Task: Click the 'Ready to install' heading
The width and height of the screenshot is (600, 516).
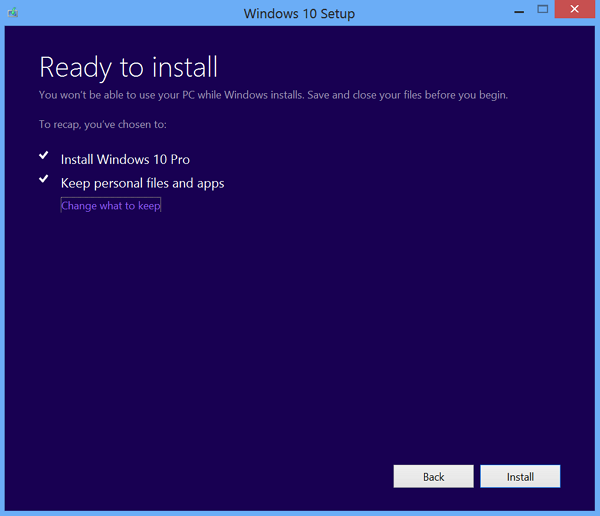Action: pos(129,67)
